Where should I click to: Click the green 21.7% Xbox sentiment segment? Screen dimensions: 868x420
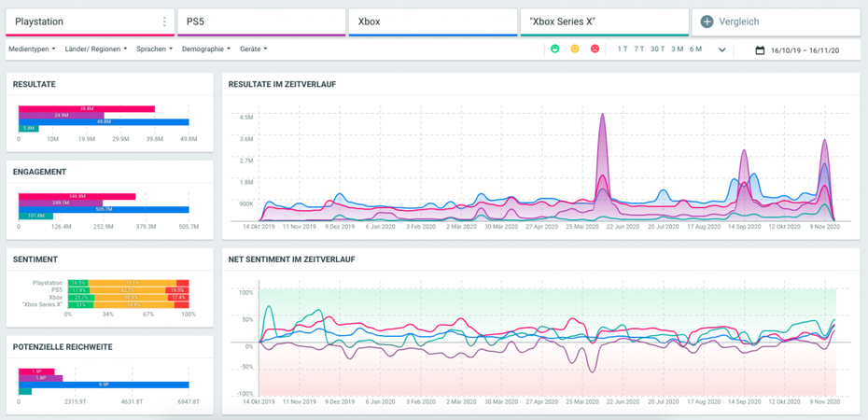pos(81,297)
